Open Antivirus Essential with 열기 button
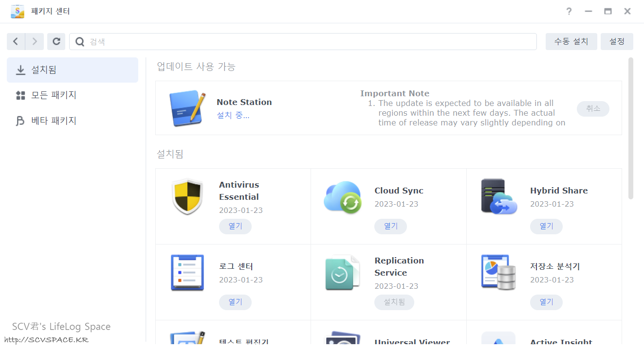644x350 pixels. (235, 227)
